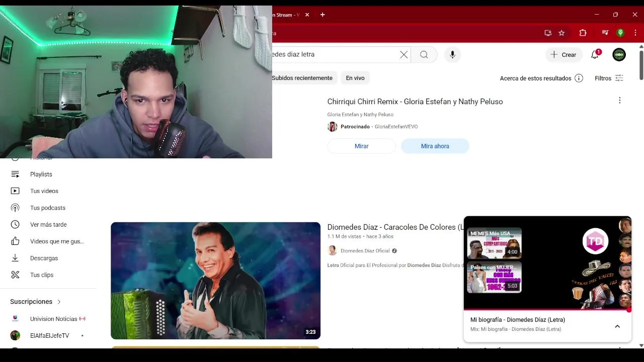Screen dimensions: 644x362
Task: Open the GloriaEstefanVEVO channel avatar
Action: 333,127
